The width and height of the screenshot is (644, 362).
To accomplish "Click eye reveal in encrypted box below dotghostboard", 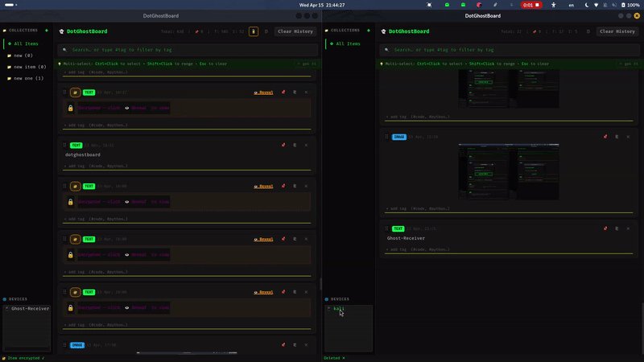I will (127, 202).
